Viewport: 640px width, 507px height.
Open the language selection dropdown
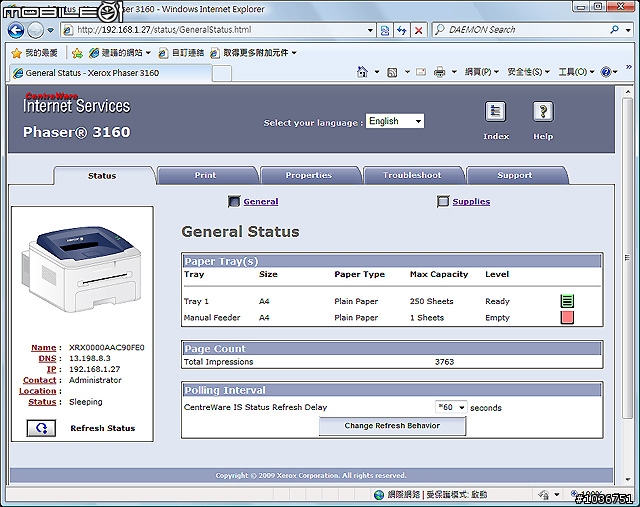pyautogui.click(x=395, y=121)
